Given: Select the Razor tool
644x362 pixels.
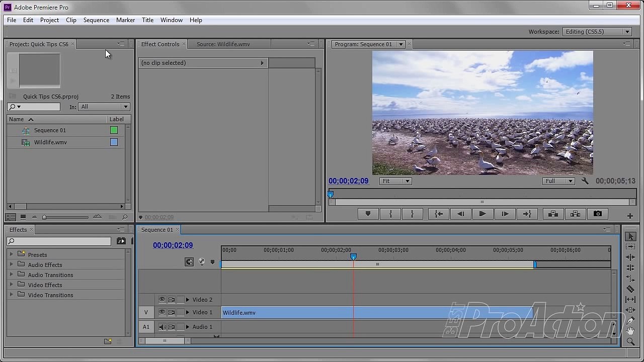Looking at the screenshot, I should pos(630,289).
